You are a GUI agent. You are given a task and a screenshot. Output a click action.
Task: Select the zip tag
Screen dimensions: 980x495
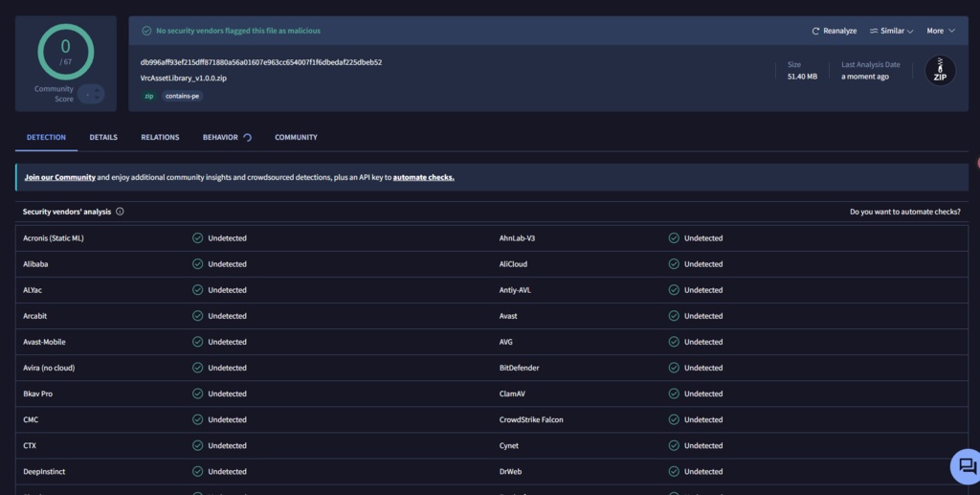click(148, 97)
